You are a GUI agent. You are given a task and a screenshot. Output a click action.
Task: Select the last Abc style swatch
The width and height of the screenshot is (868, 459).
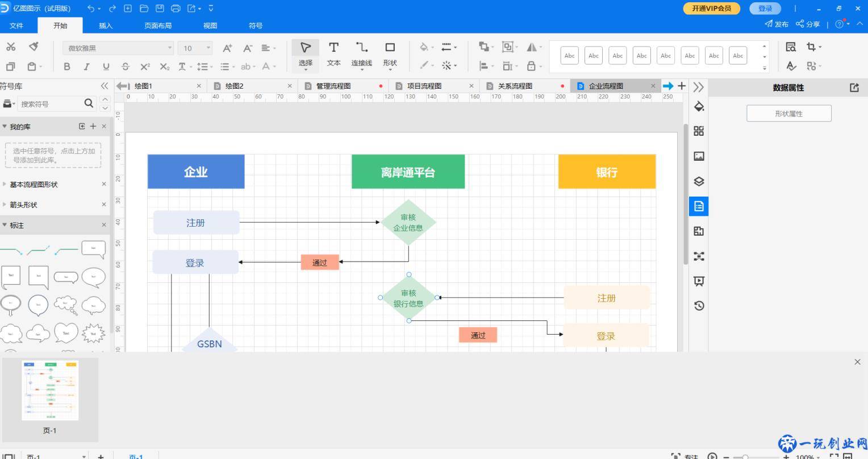coord(738,56)
